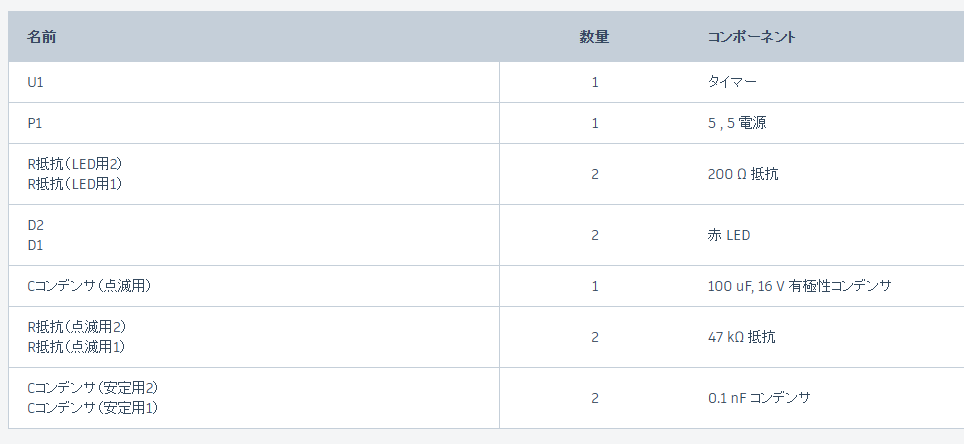Screen dimensions: 964x444
Task: Select Cコンデンサ(安定用2) name entry
Action: coord(93,388)
